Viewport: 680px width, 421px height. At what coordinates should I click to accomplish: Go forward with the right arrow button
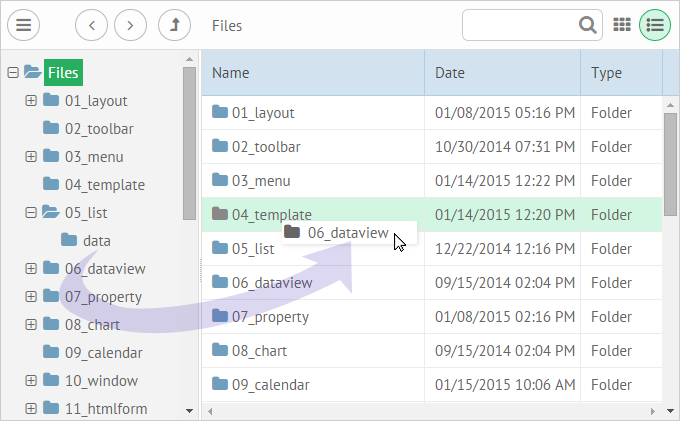[x=131, y=26]
